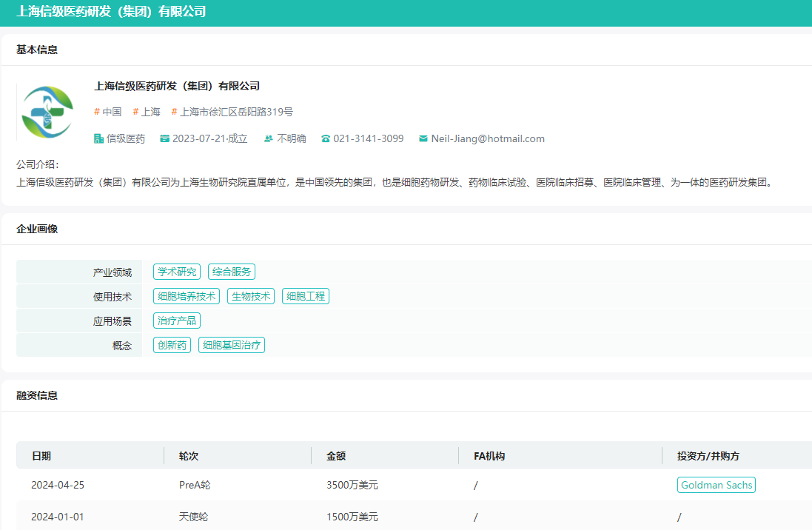Select the 细胞培养技术 technology tag

tap(187, 296)
